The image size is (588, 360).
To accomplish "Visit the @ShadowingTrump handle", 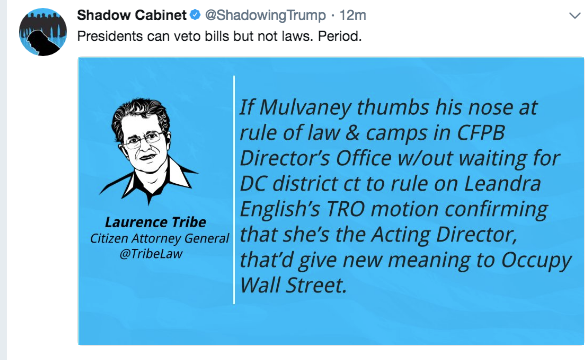I will (265, 15).
